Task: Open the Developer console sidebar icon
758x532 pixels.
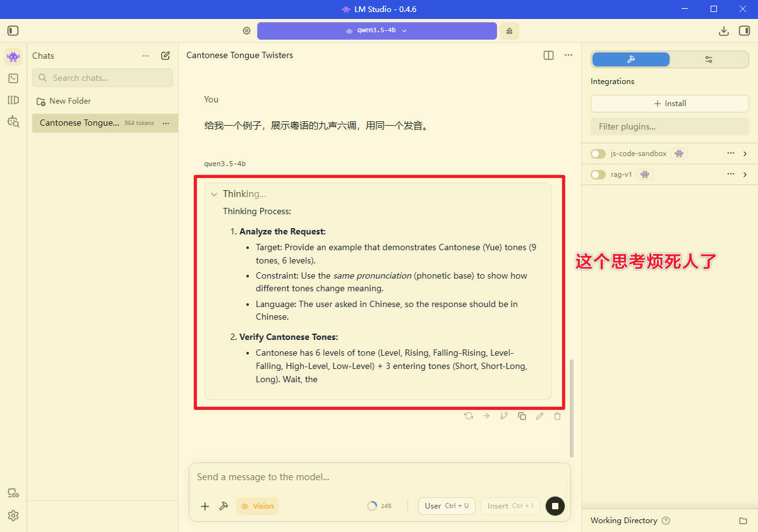Action: coord(13,78)
